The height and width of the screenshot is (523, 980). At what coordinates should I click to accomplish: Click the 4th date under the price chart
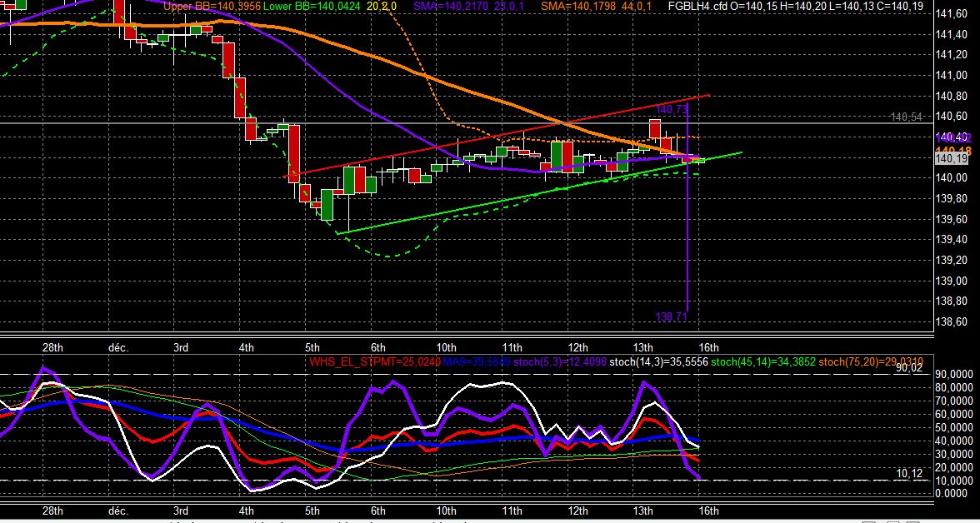(247, 348)
